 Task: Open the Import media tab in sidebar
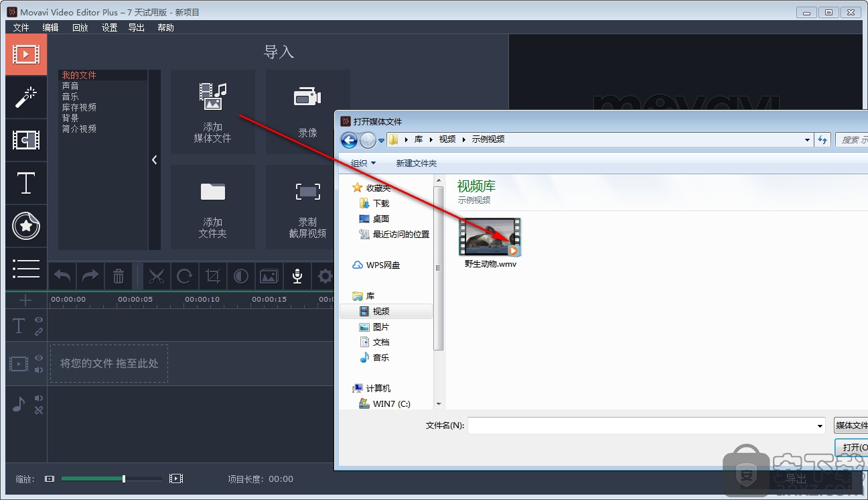coord(26,54)
